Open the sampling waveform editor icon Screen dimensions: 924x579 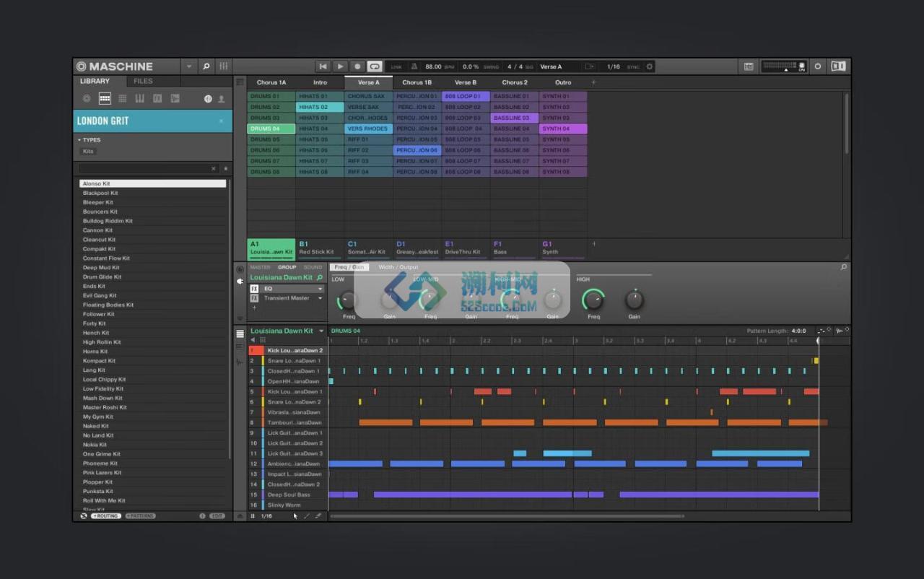pos(240,361)
